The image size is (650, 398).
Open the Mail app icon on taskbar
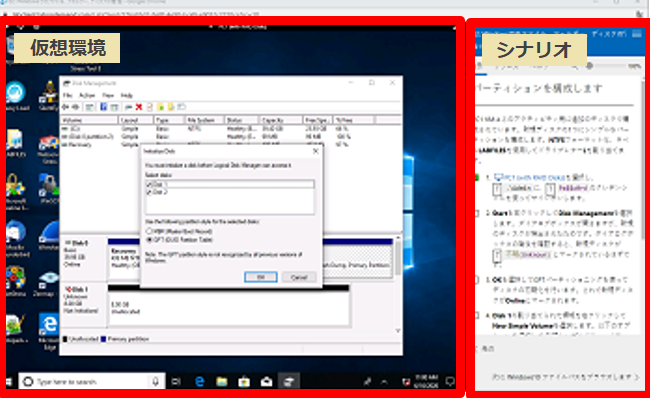tap(266, 381)
